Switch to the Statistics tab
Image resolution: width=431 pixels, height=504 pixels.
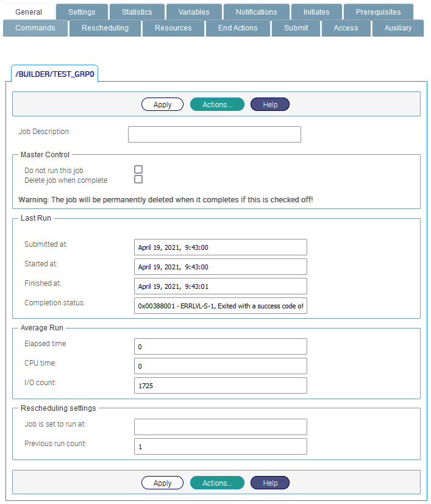pyautogui.click(x=137, y=12)
